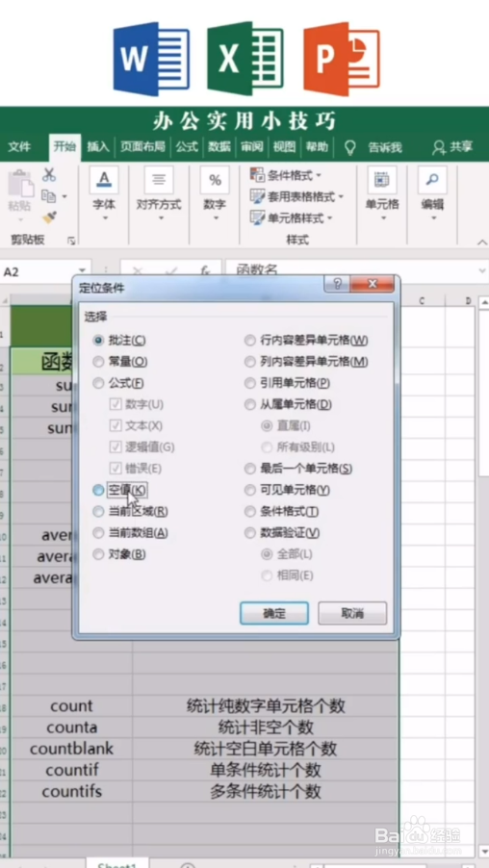Select Objects (对象) radio option
This screenshot has height=868, width=489.
98,554
